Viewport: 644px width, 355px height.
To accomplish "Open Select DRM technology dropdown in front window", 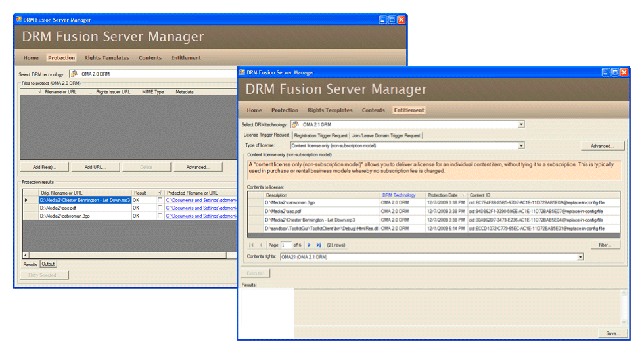I will (520, 124).
